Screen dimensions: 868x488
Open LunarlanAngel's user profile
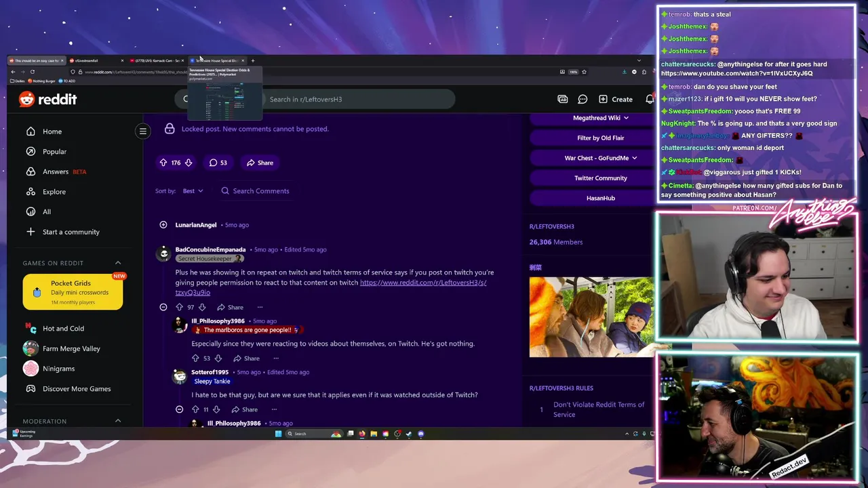pyautogui.click(x=196, y=225)
